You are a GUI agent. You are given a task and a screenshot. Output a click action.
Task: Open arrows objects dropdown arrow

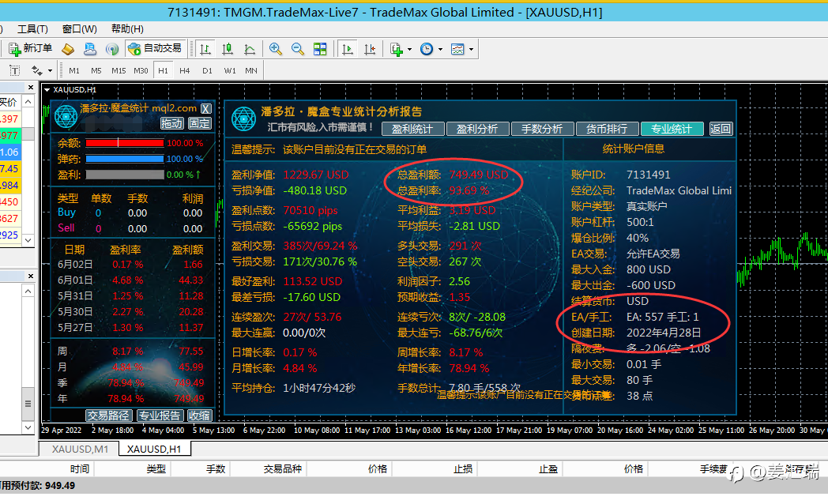pyautogui.click(x=50, y=71)
